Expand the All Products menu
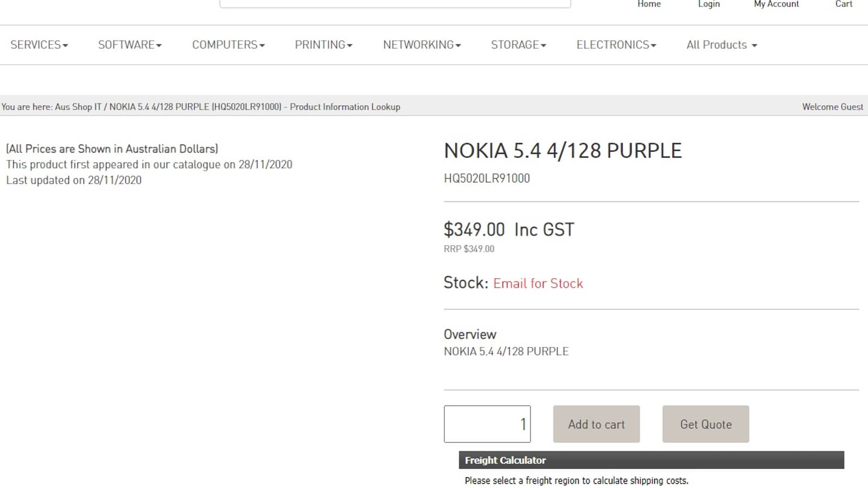 coord(722,45)
